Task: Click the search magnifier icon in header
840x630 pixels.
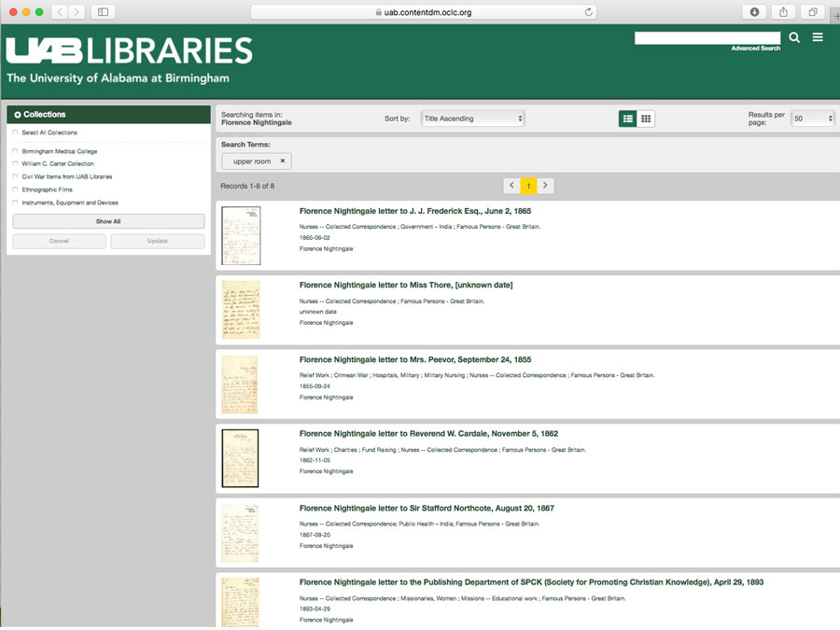Action: point(794,37)
